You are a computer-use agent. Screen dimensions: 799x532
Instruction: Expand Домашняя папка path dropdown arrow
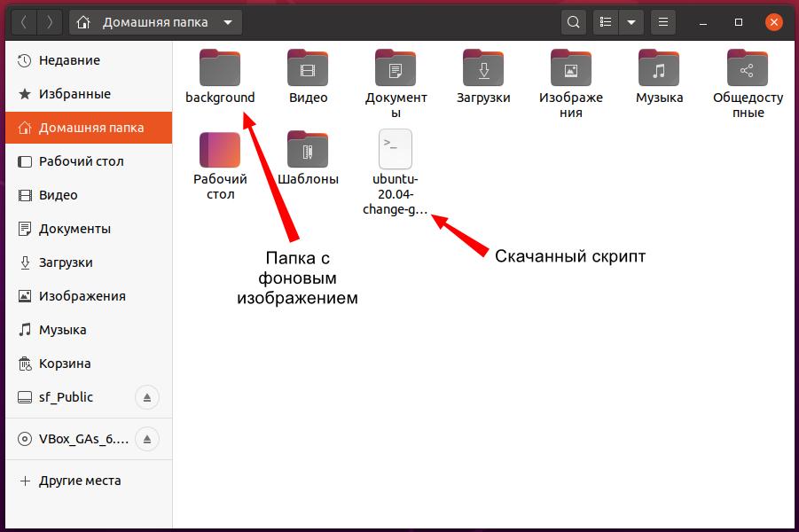tap(228, 22)
